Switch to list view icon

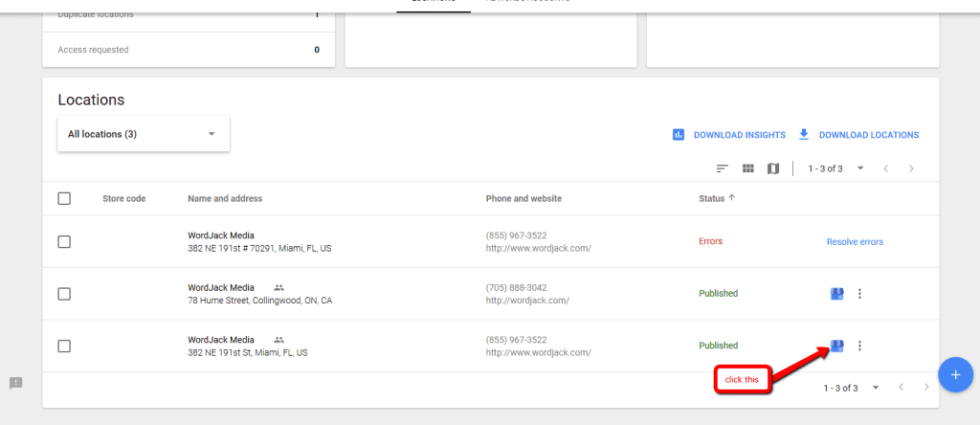click(723, 168)
